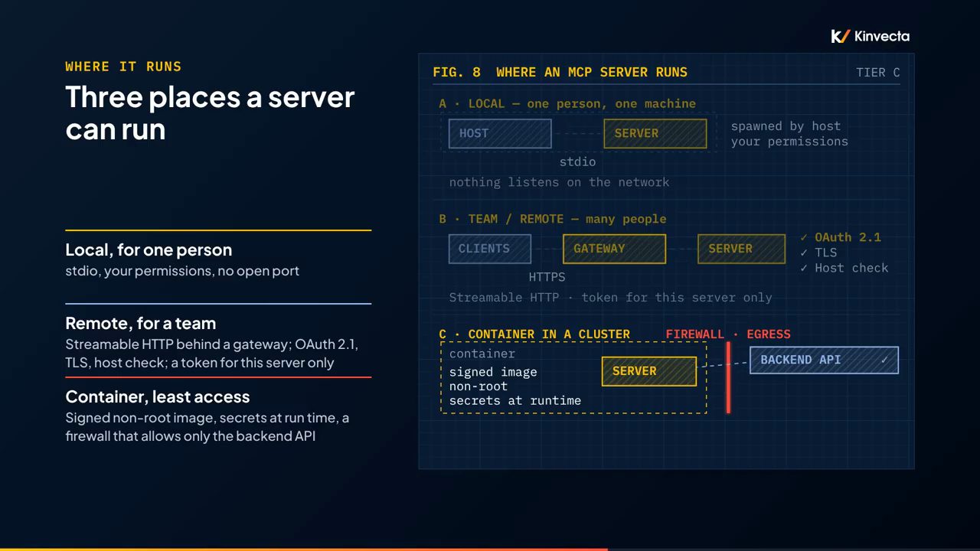Click the heading 'A · LOCAL — one person, one machine'
This screenshot has height=551, width=980.
(567, 104)
